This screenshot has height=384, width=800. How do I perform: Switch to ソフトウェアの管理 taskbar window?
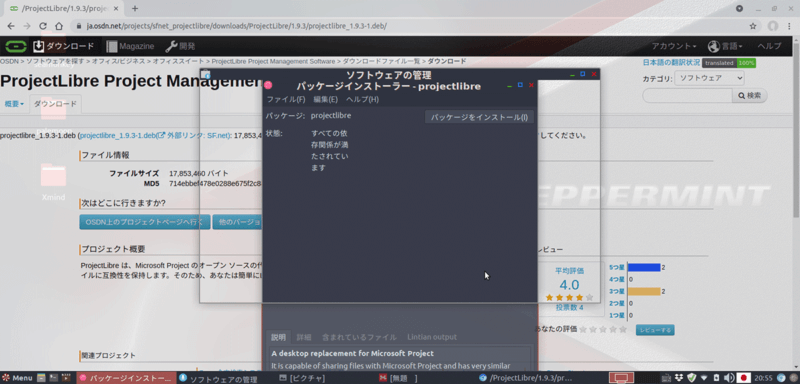[218, 378]
